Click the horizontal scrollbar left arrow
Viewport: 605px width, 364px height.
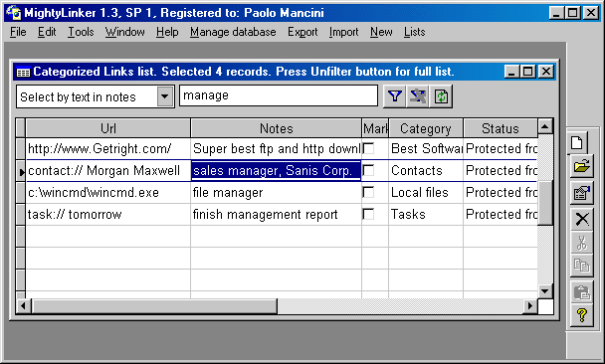pos(23,306)
